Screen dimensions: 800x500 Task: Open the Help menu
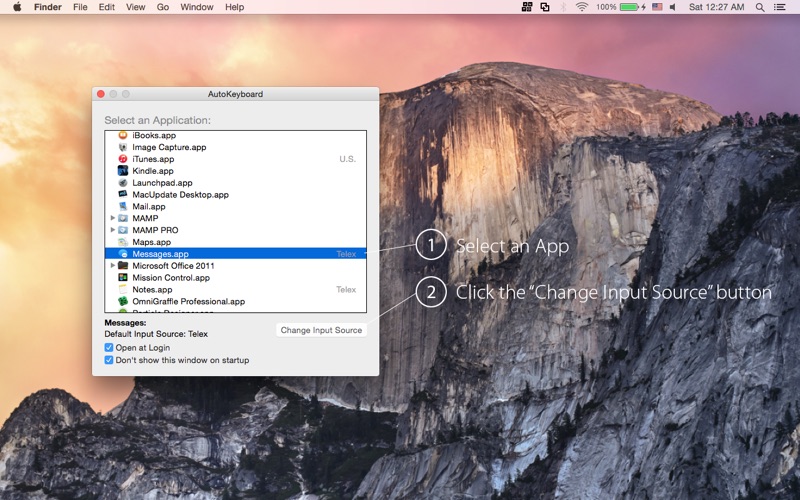pyautogui.click(x=235, y=7)
